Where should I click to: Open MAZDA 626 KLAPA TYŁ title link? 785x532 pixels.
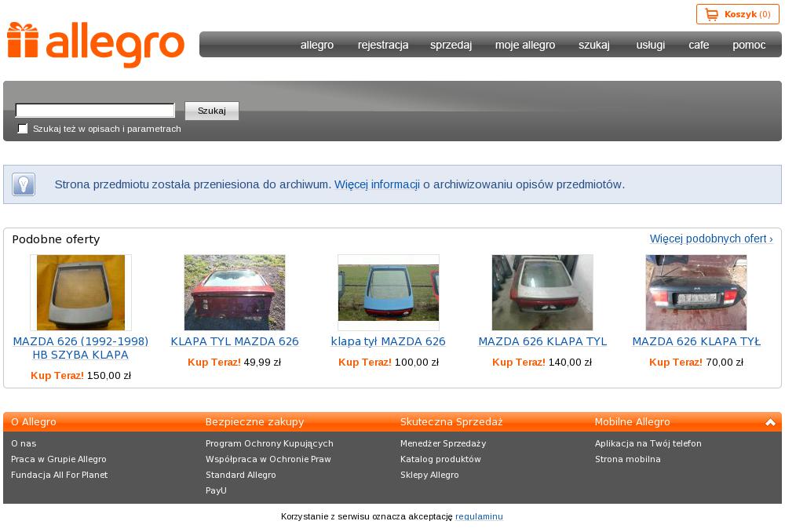[696, 341]
